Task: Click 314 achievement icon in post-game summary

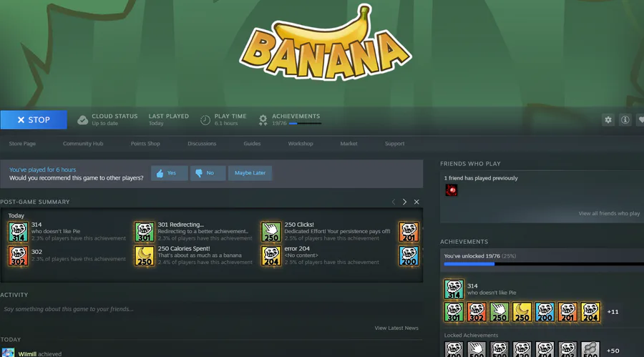Action: click(x=18, y=232)
